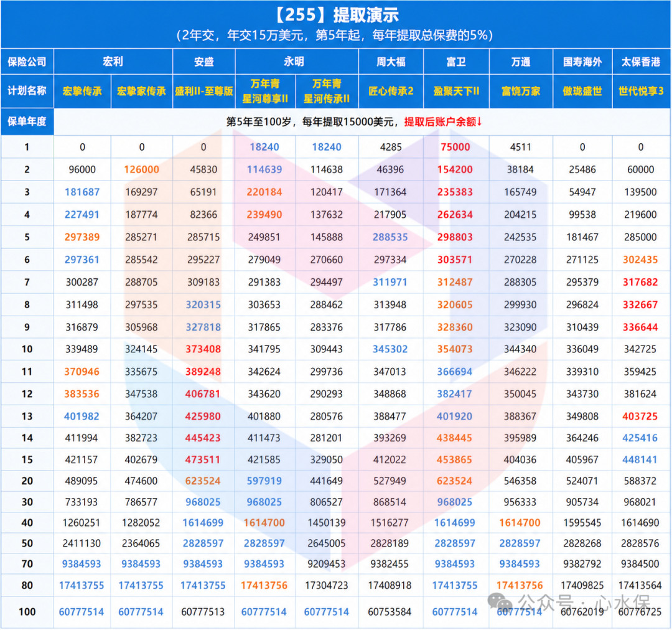Image resolution: width=672 pixels, height=630 pixels.
Task: Click the subtitle about 2年交 年交15万美元
Action: tap(335, 35)
